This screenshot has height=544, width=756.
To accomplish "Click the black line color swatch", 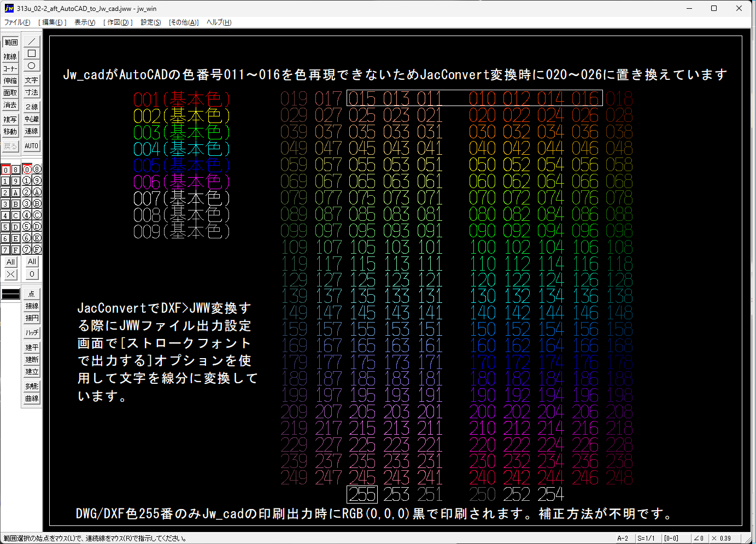I will [11, 294].
